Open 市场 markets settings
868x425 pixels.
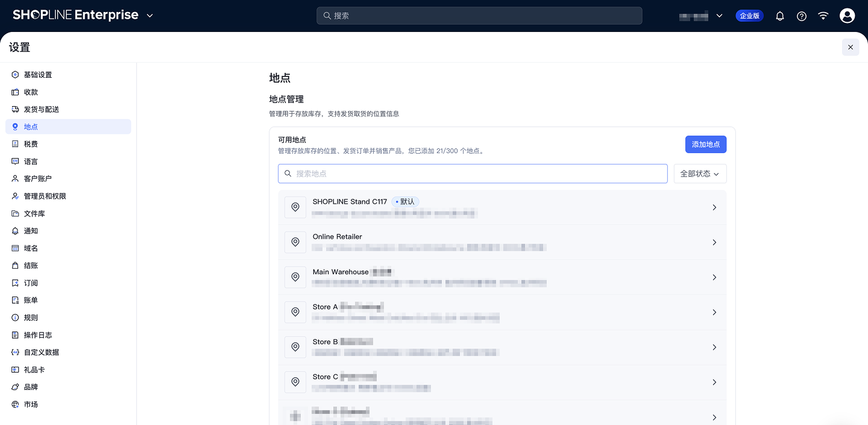68,405
